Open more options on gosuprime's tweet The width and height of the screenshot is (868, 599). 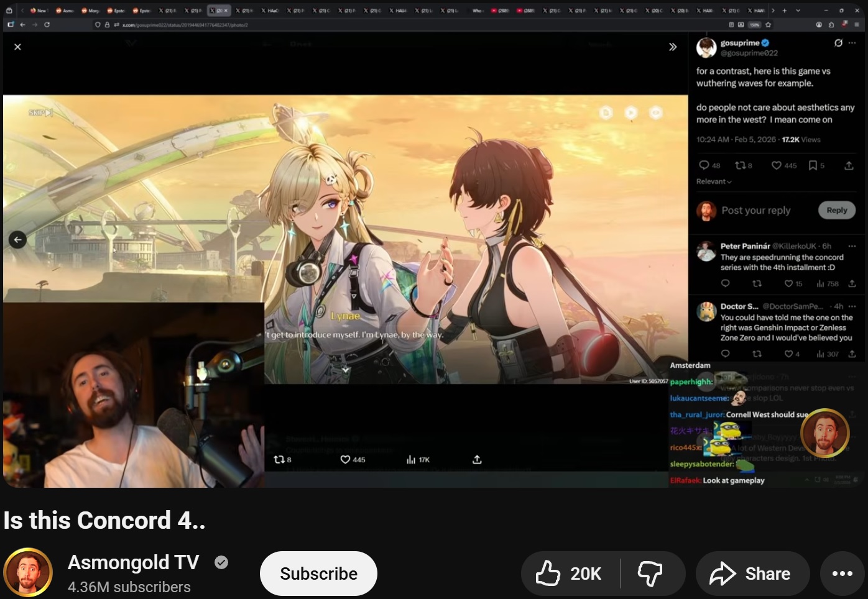(852, 43)
